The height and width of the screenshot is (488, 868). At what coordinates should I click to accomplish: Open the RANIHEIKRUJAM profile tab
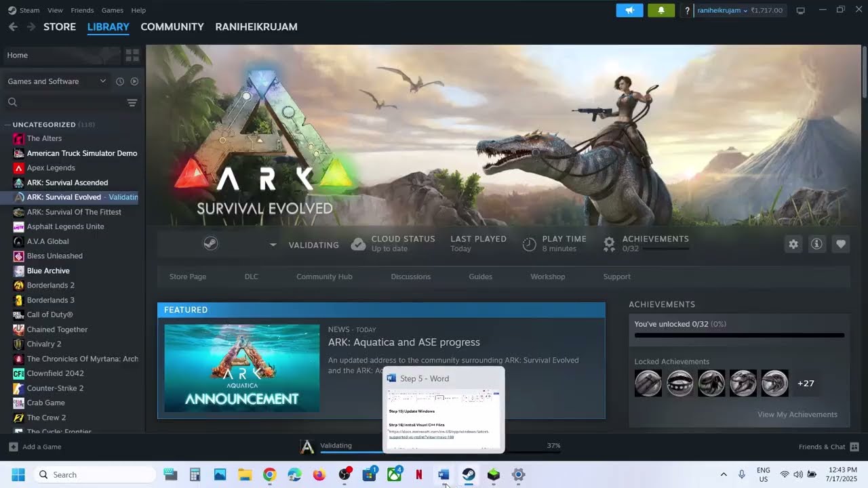(256, 26)
